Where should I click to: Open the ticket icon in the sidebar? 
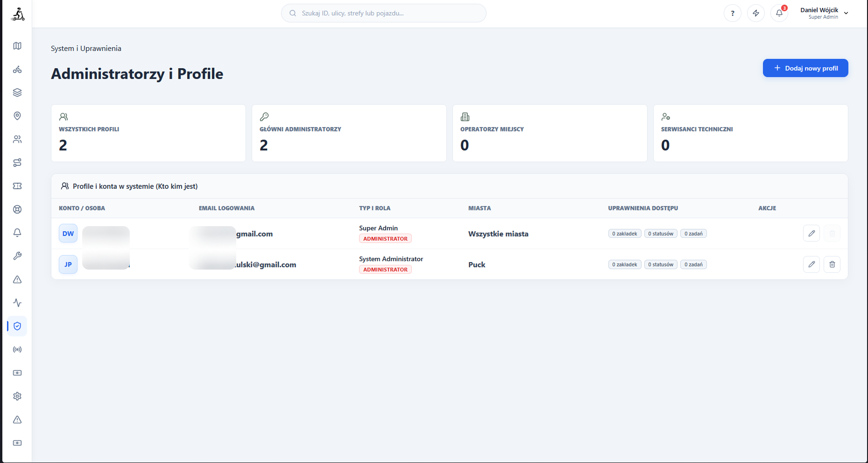(x=17, y=186)
